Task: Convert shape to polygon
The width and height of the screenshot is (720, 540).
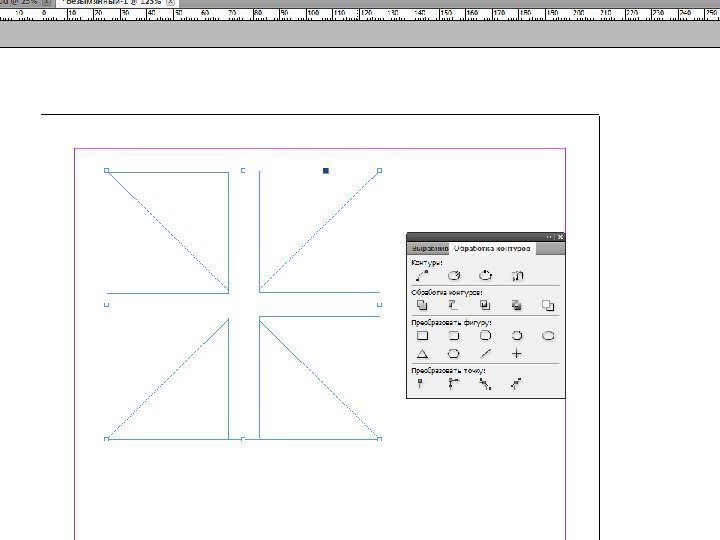Action: (x=454, y=354)
